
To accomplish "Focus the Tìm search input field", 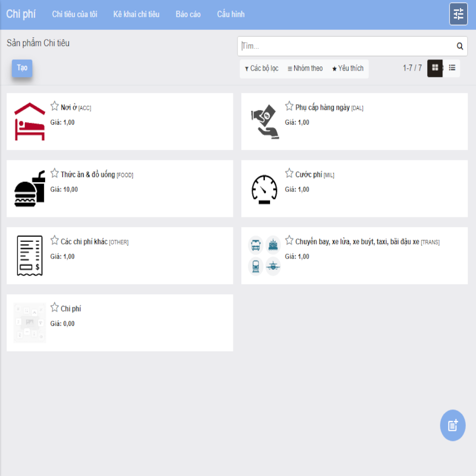I will [x=346, y=46].
